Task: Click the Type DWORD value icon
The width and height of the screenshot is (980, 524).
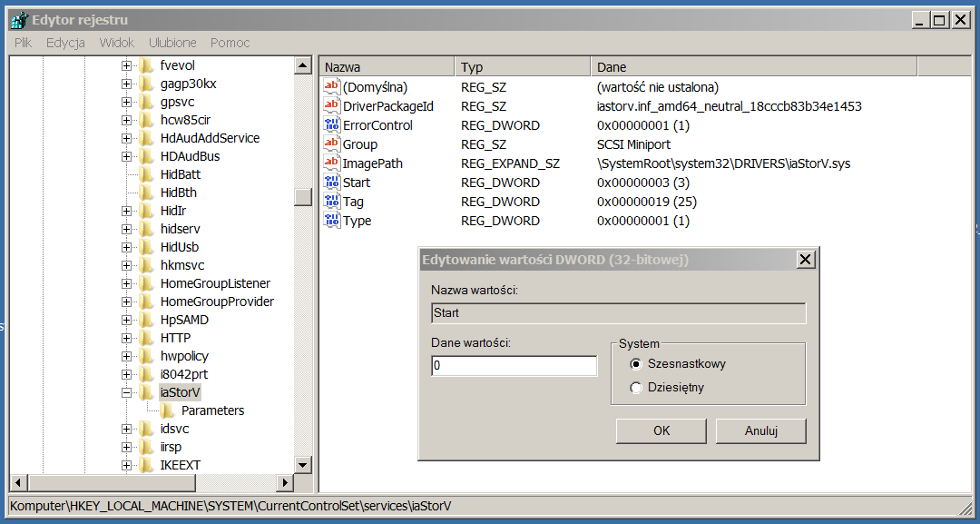Action: [x=331, y=221]
